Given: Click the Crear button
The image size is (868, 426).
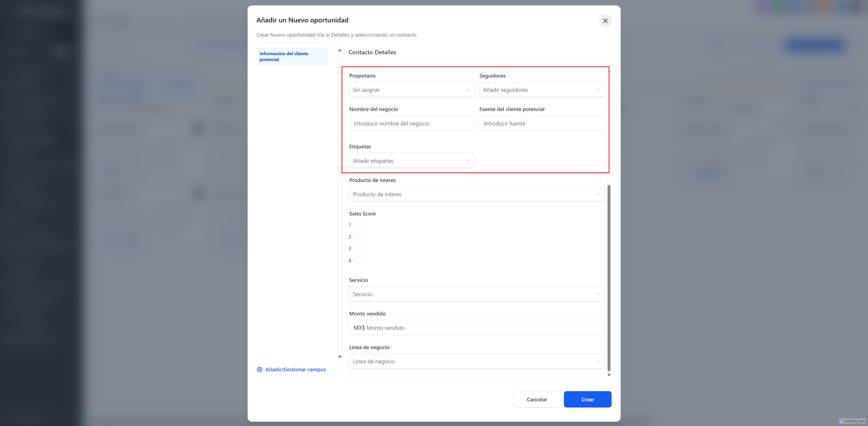Looking at the screenshot, I should (587, 399).
